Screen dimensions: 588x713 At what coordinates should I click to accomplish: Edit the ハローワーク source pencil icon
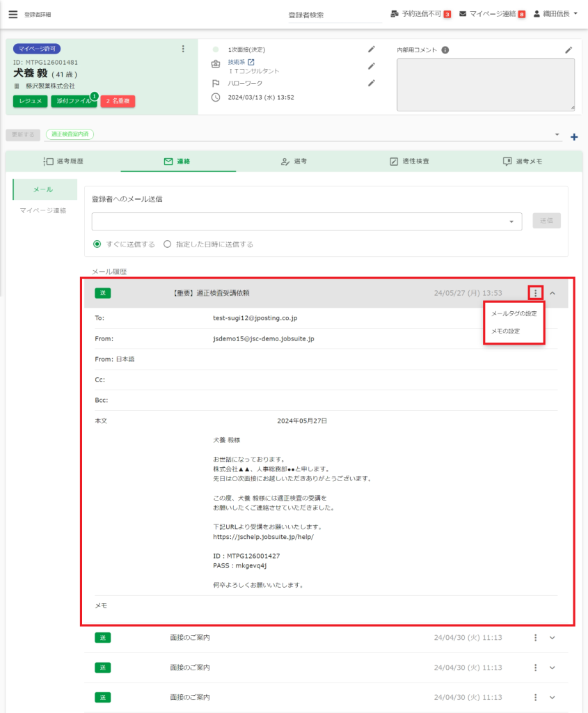click(x=372, y=83)
